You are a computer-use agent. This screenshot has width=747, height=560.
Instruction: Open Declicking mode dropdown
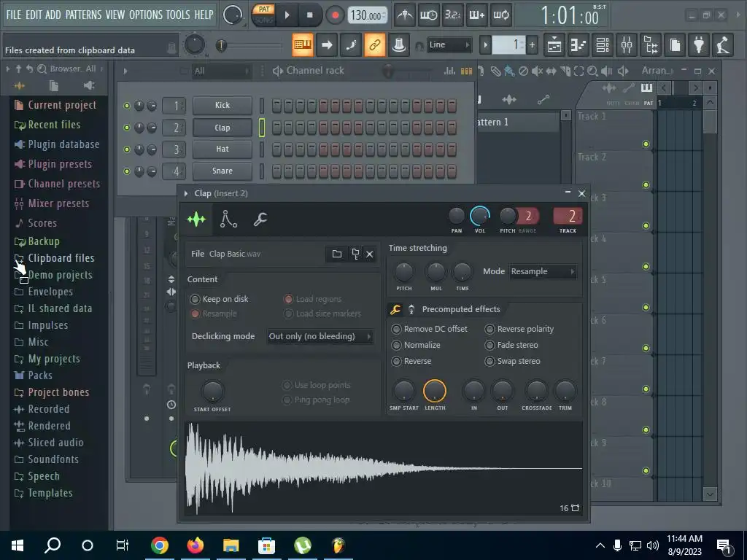point(320,336)
